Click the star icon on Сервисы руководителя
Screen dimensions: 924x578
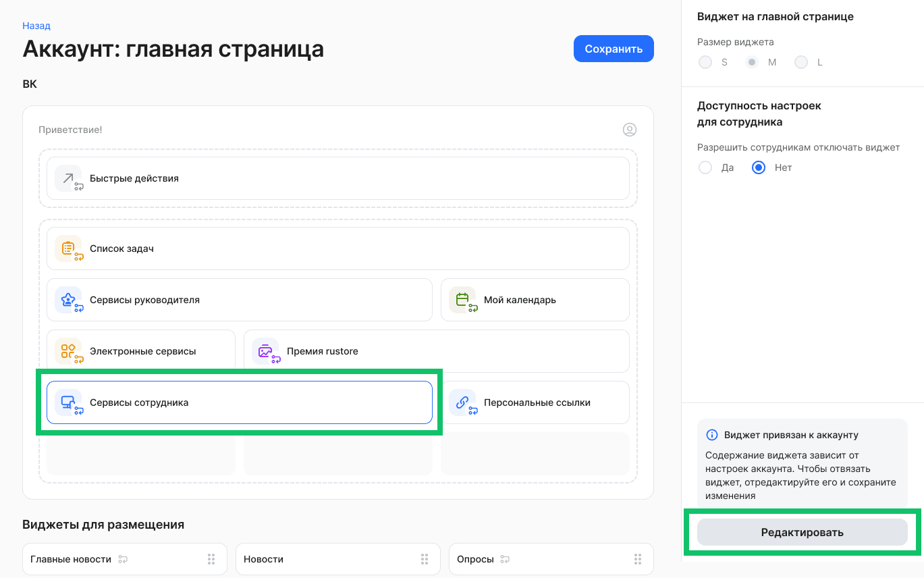click(x=68, y=300)
